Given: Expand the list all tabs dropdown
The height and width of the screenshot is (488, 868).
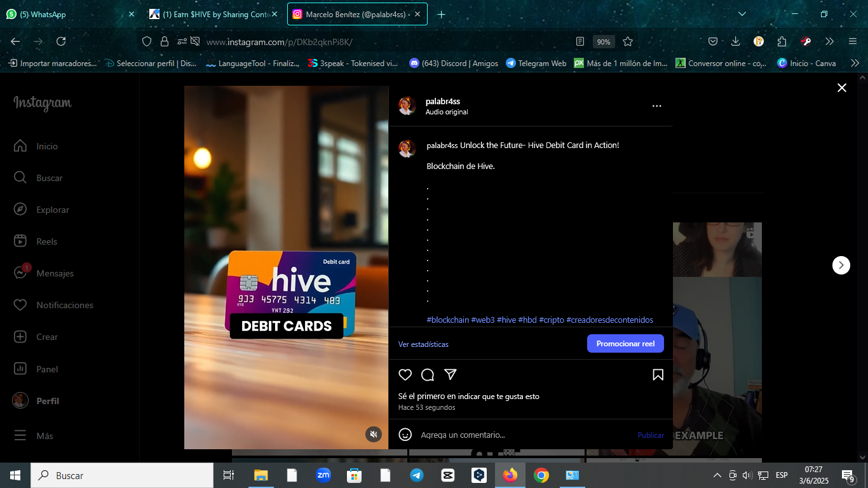Looking at the screenshot, I should (742, 14).
